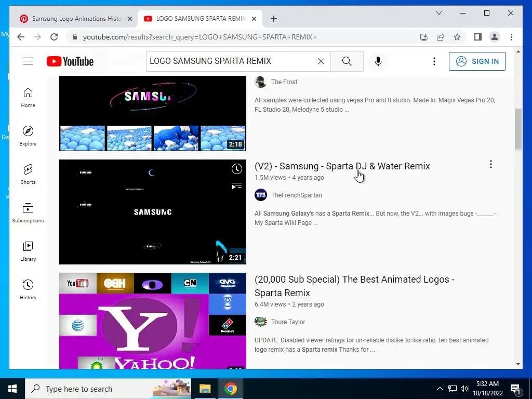Open The Frost channel name link
Image resolution: width=532 pixels, height=399 pixels.
pyautogui.click(x=284, y=82)
